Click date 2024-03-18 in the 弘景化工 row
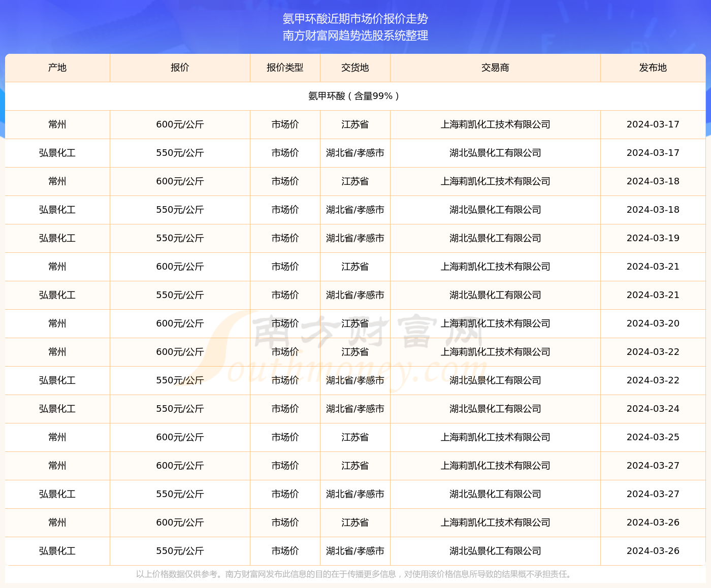Screen dimensions: 711x588 (x=653, y=210)
